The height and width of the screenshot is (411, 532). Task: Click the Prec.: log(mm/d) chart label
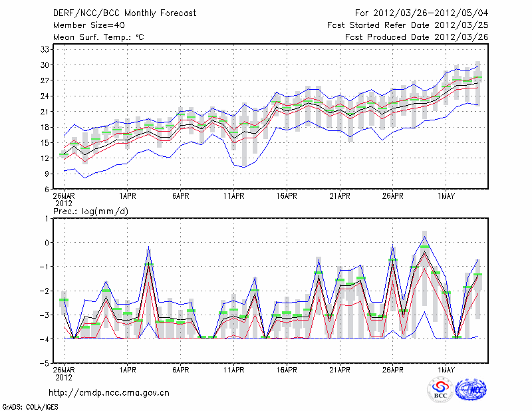pos(90,211)
